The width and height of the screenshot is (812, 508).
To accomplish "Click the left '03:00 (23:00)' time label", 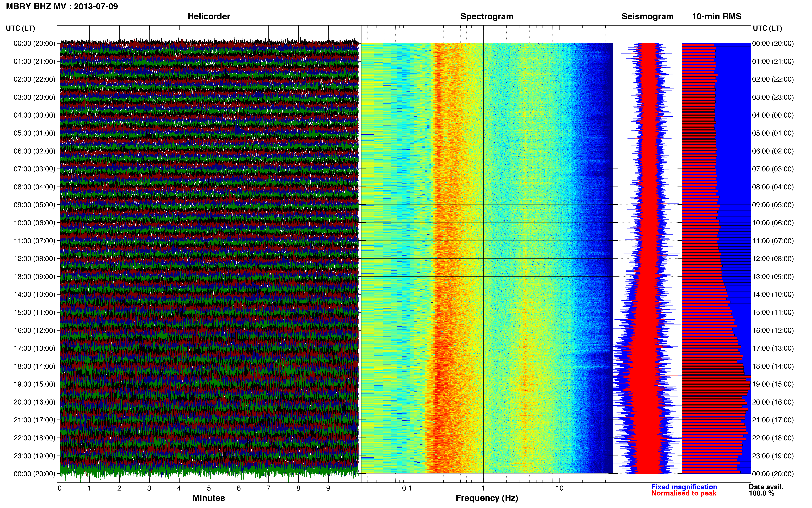I will [34, 97].
